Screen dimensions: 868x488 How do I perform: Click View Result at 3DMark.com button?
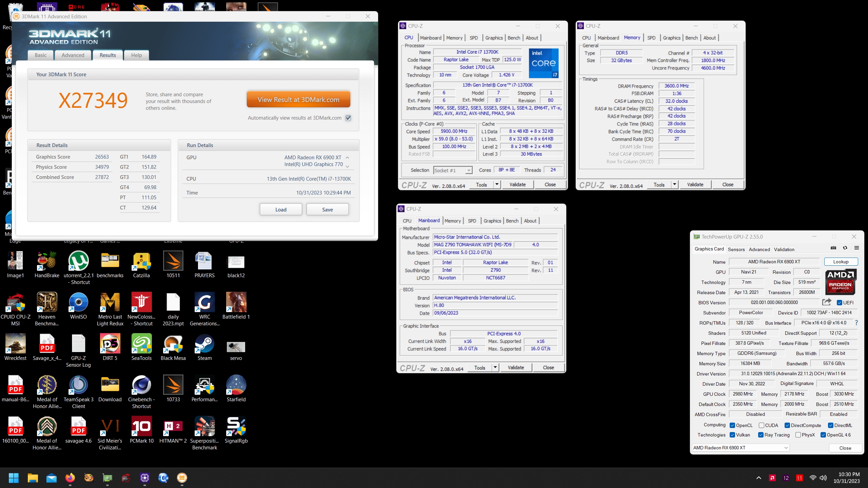tap(298, 99)
